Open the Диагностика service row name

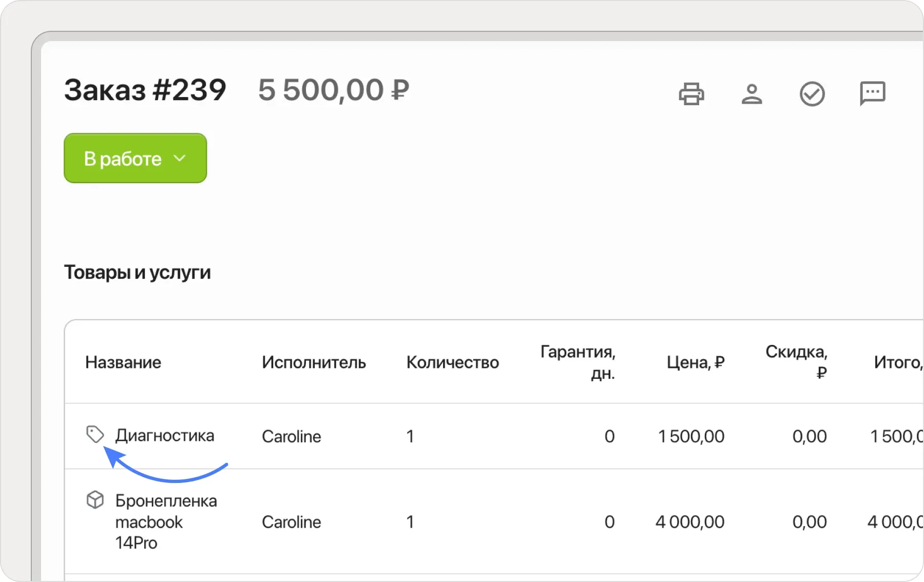point(165,435)
